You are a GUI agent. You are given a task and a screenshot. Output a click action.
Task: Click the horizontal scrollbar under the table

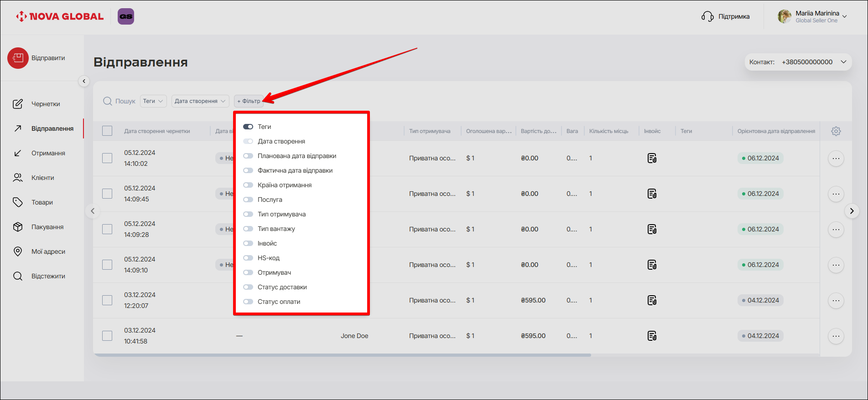(x=342, y=355)
